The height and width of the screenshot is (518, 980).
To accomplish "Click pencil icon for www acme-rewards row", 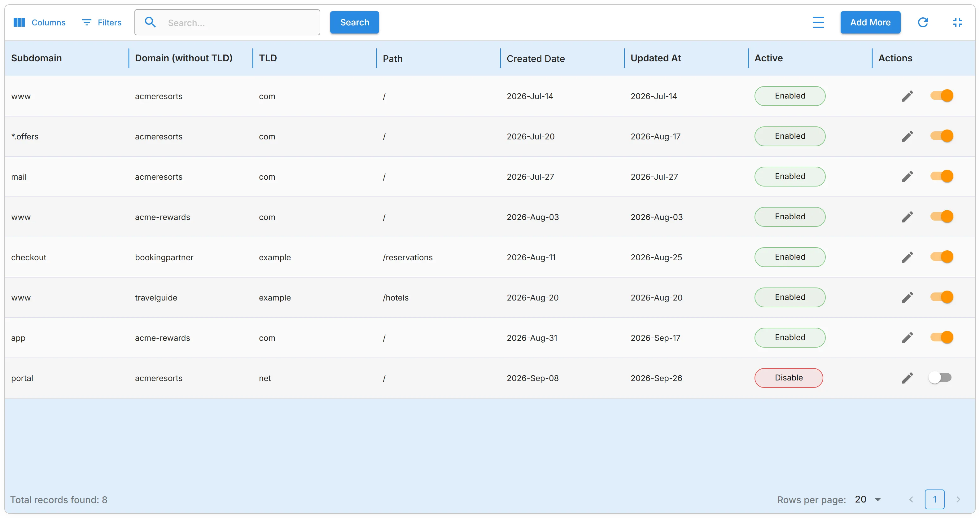I will pos(907,217).
